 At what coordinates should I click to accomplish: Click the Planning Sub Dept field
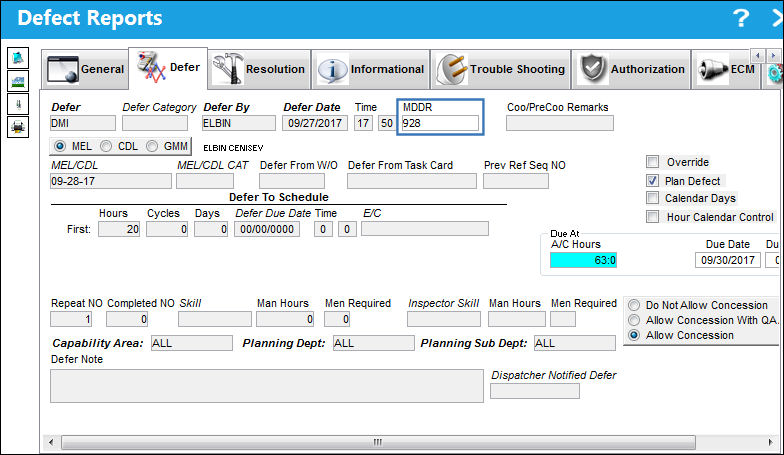point(575,343)
